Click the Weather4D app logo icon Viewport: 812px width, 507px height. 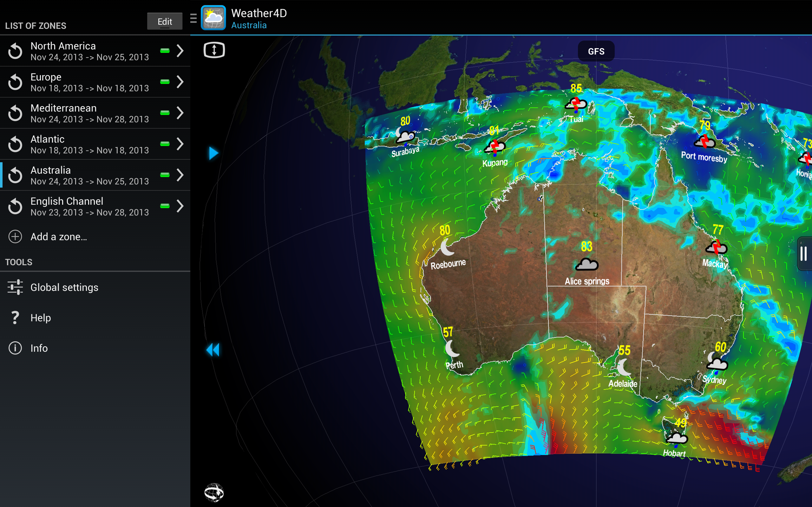coord(213,18)
